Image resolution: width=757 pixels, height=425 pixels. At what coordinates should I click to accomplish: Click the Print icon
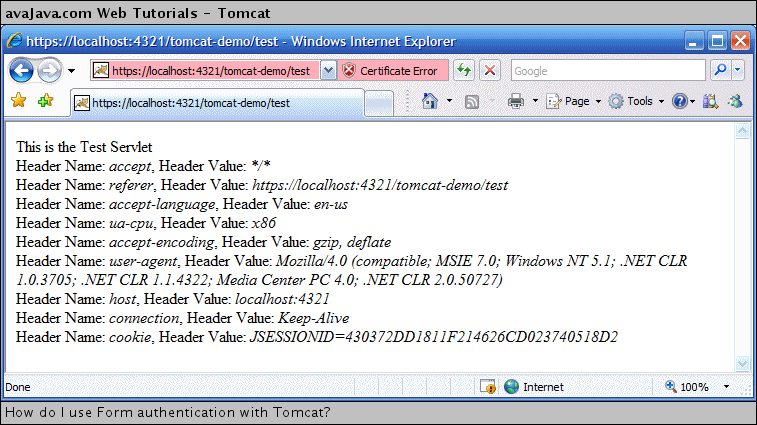[x=516, y=101]
